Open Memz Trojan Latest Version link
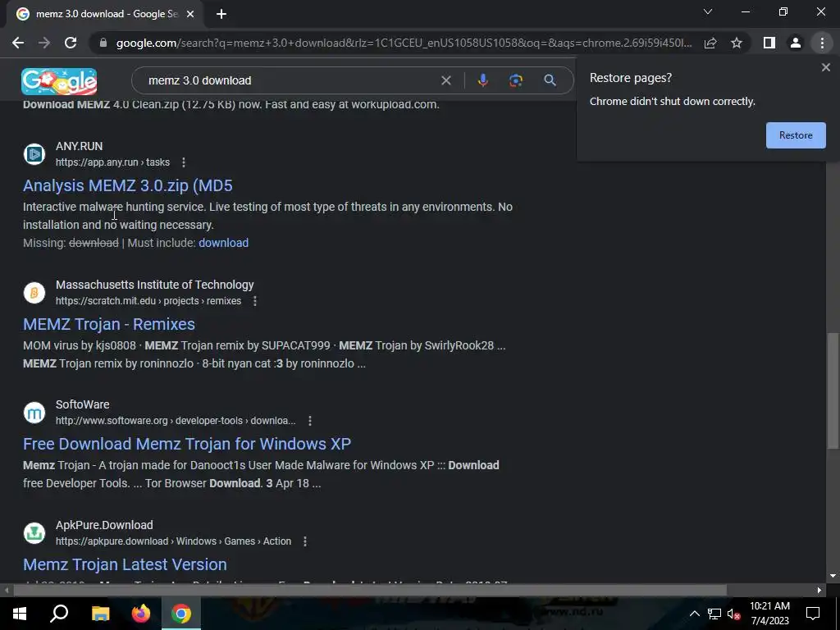Screen dimensions: 840x630 point(125,564)
